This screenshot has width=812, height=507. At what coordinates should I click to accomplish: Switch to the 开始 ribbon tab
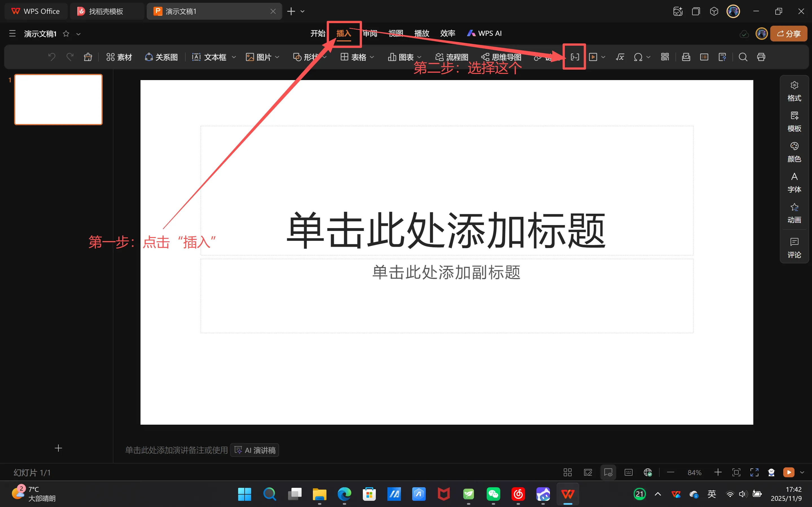pos(317,33)
